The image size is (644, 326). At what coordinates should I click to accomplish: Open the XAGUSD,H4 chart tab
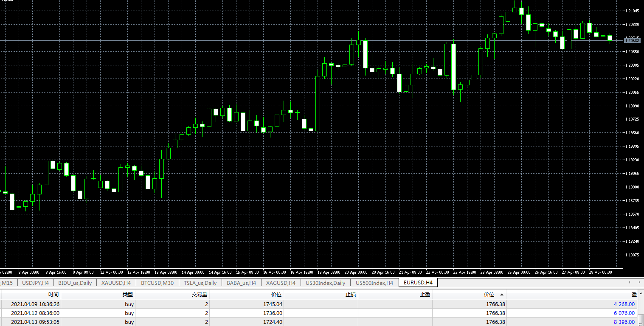[x=281, y=283]
